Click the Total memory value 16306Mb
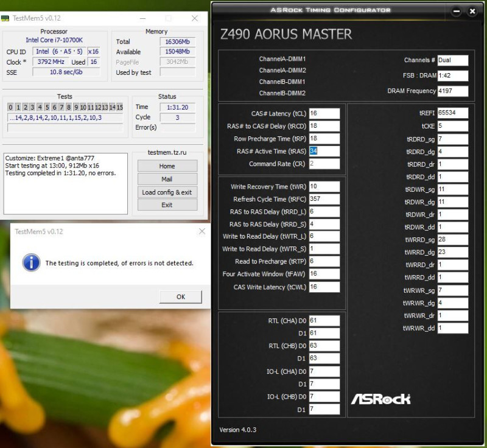The width and height of the screenshot is (487, 448). [x=178, y=41]
